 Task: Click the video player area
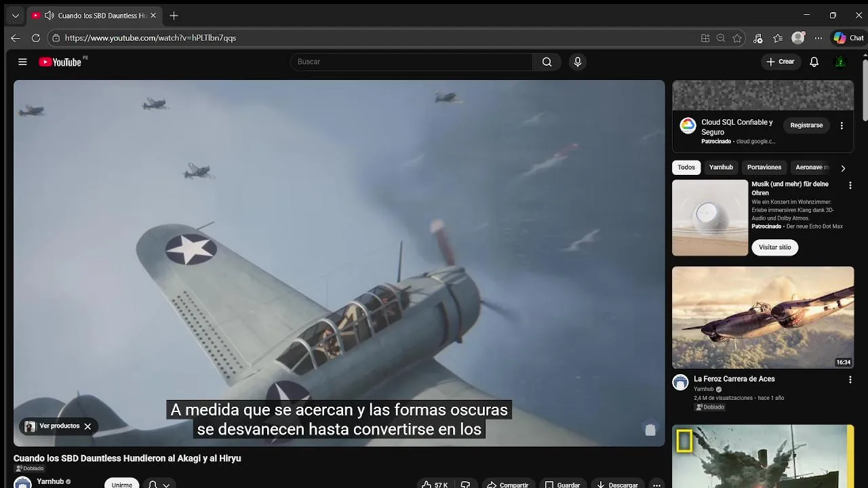pyautogui.click(x=339, y=263)
